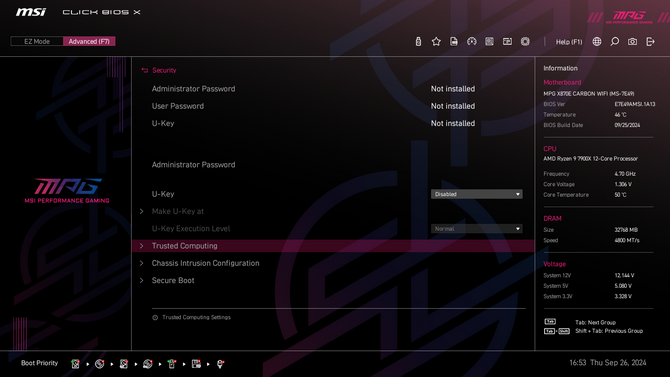The width and height of the screenshot is (670, 377).
Task: Open language selection globe icon
Action: [597, 41]
